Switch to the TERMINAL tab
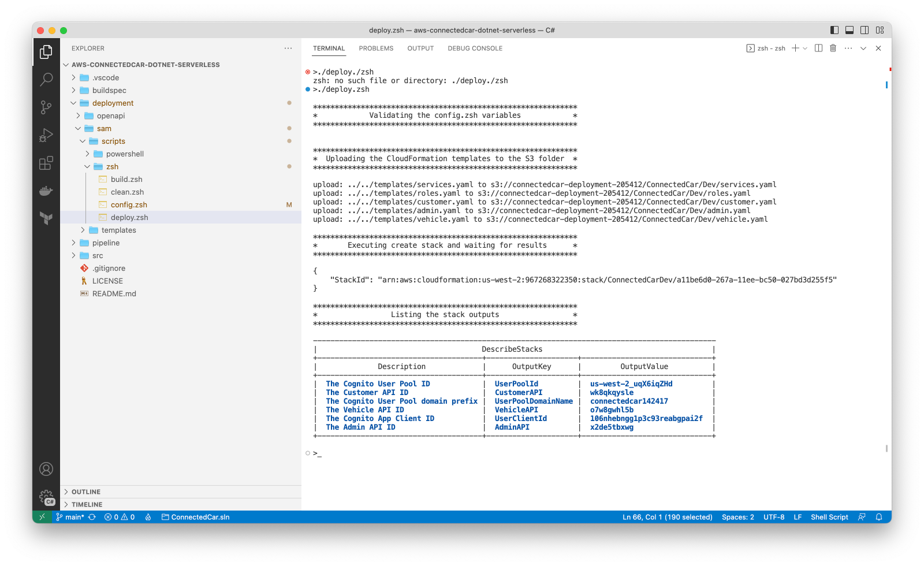This screenshot has width=924, height=566. (329, 49)
